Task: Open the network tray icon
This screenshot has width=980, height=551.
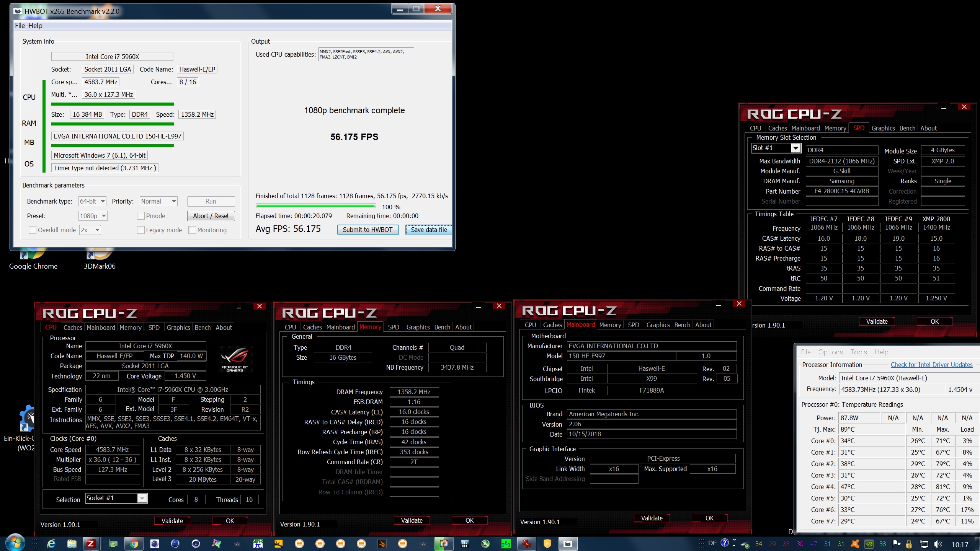Action: pos(924,544)
